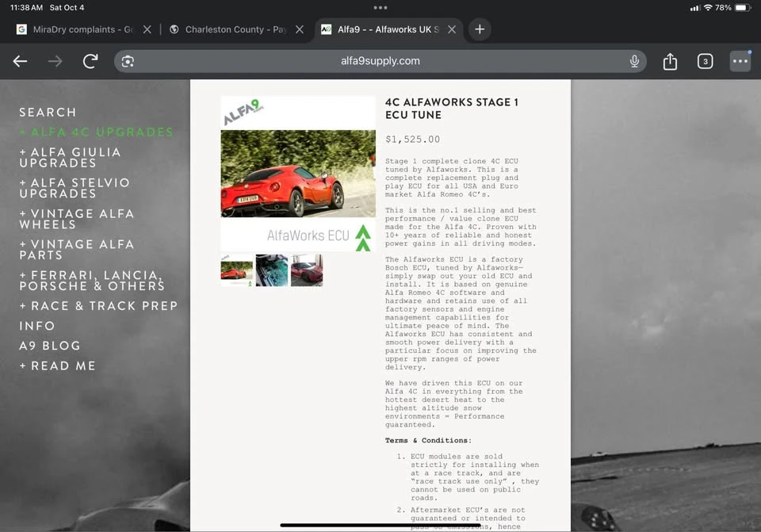Open the share sheet icon
This screenshot has height=532, width=761.
coord(670,61)
